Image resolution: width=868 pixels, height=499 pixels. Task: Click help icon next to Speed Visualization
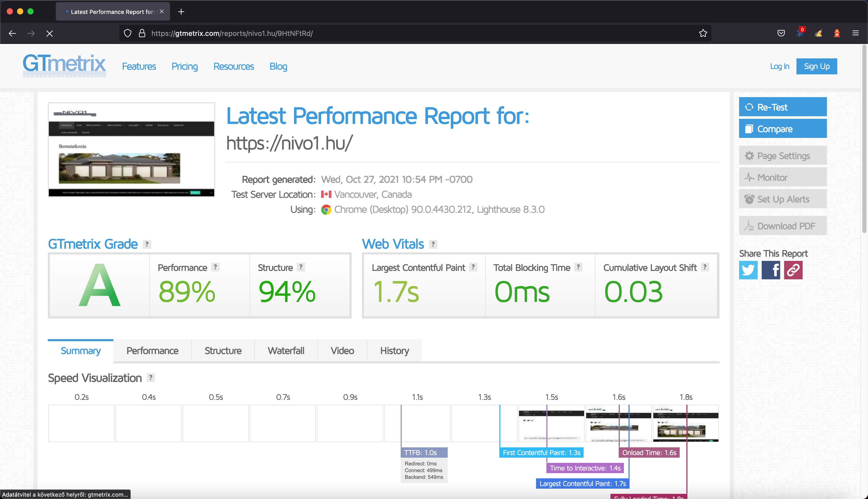coord(151,377)
